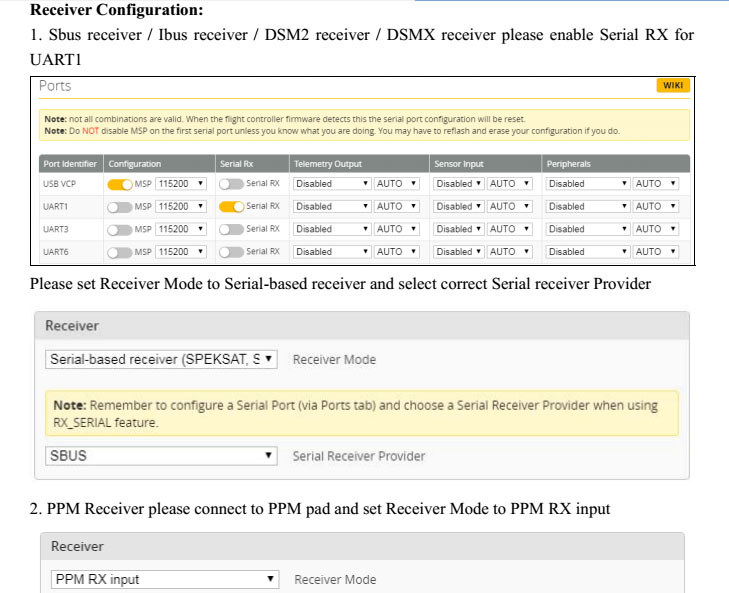
Task: Open SBUS Serial Receiver Provider dropdown
Action: (x=161, y=456)
